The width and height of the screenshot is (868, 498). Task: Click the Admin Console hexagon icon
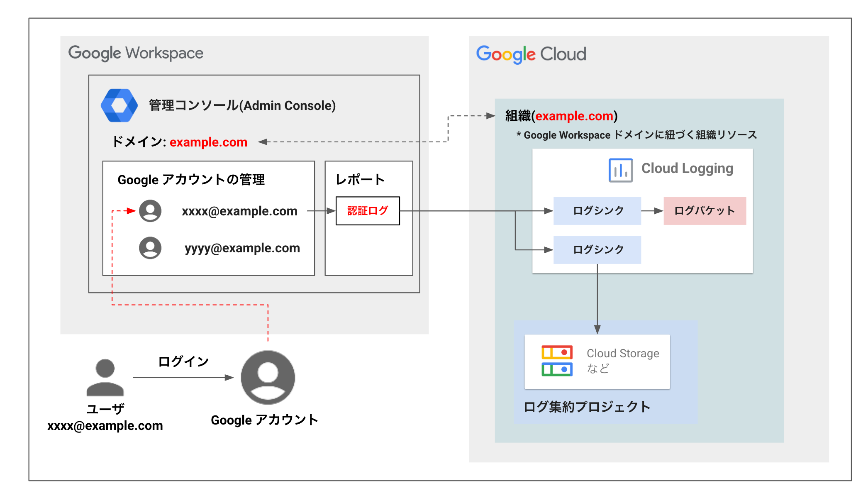pyautogui.click(x=119, y=105)
